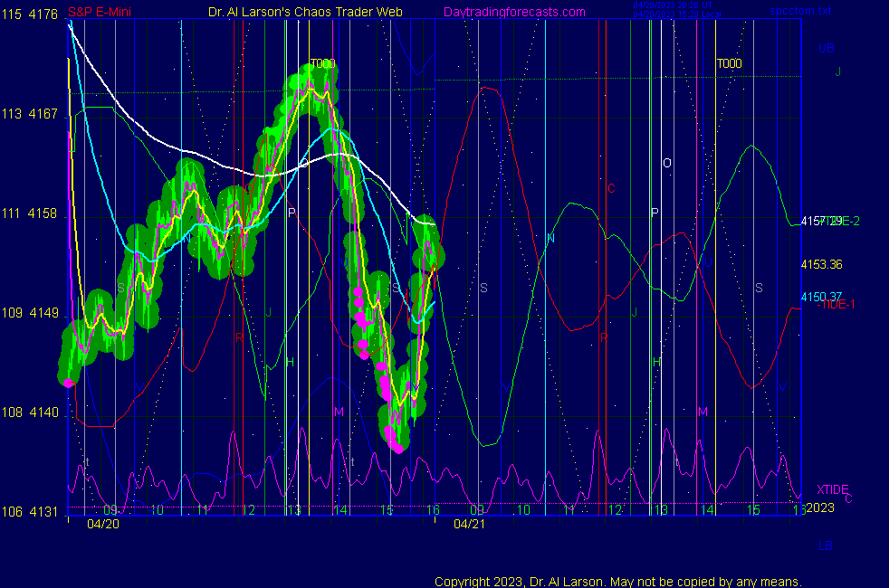Viewport: 889px width, 588px height.
Task: Select the 115 4176 top price axis label
Action: click(x=30, y=14)
